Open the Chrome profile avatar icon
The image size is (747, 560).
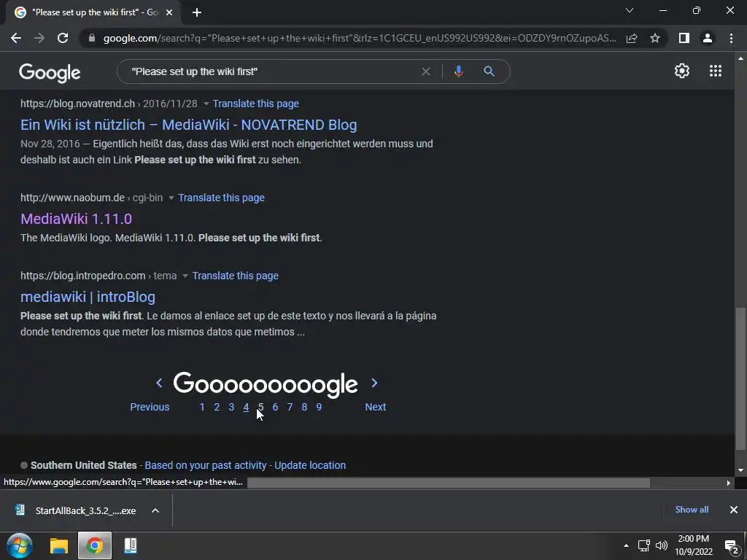708,38
